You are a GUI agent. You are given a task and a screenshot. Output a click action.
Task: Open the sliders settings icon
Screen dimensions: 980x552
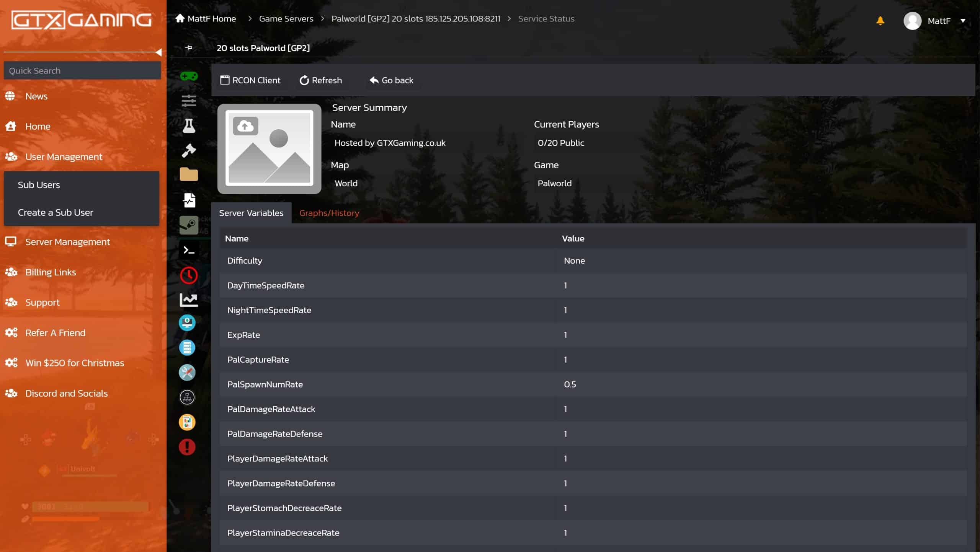(189, 101)
